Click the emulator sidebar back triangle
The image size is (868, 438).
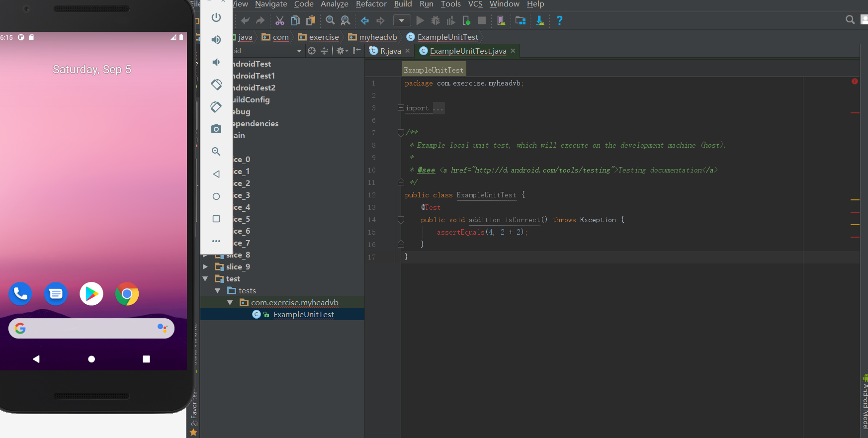click(216, 174)
